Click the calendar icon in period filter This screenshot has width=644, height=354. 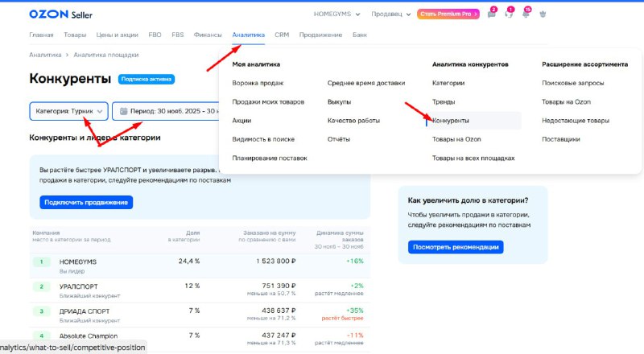pyautogui.click(x=124, y=111)
